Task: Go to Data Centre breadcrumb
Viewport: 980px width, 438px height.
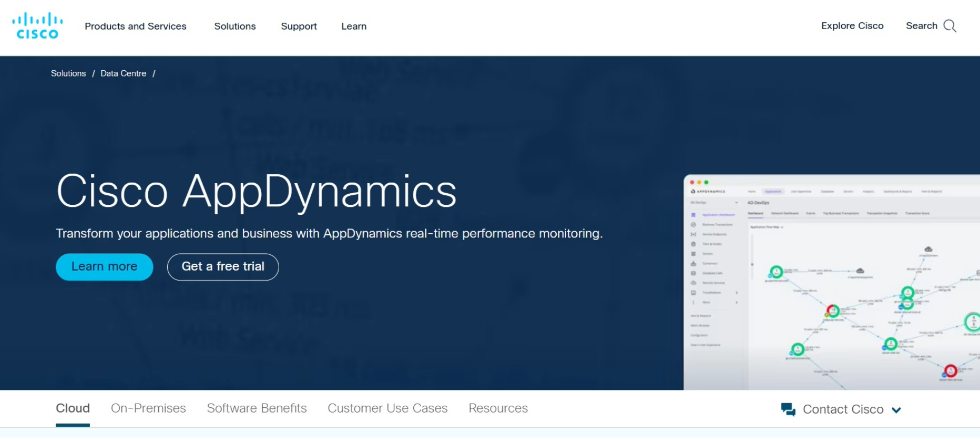Action: pos(123,73)
